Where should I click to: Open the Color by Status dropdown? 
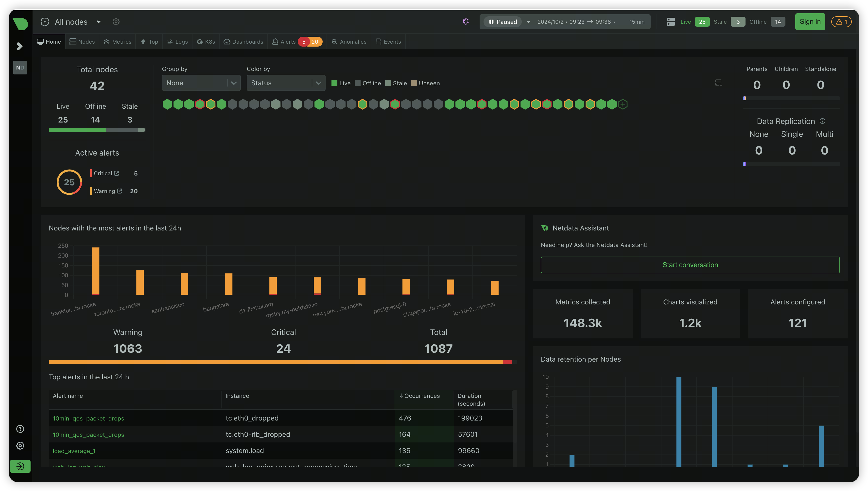click(286, 83)
